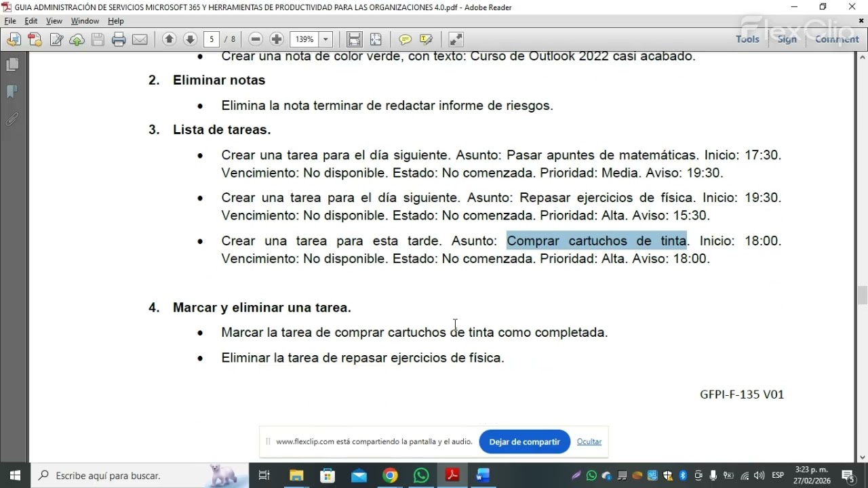The image size is (868, 488).
Task: Print the document with printer icon
Action: click(x=119, y=39)
